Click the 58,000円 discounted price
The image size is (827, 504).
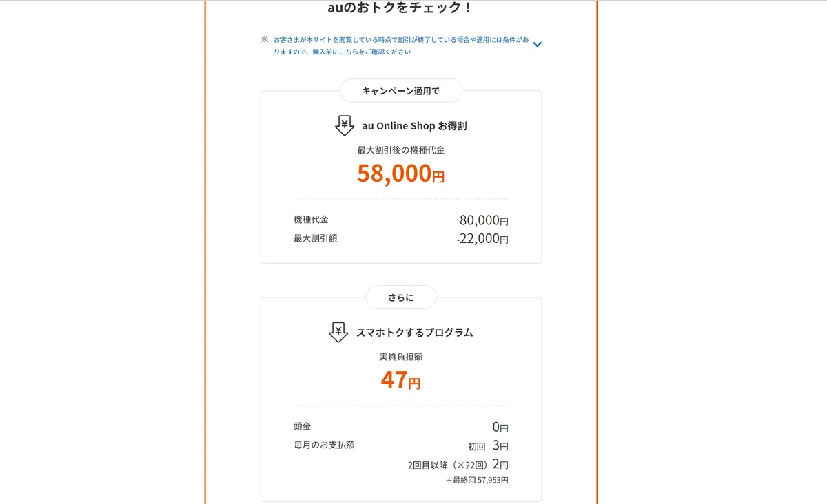click(400, 174)
